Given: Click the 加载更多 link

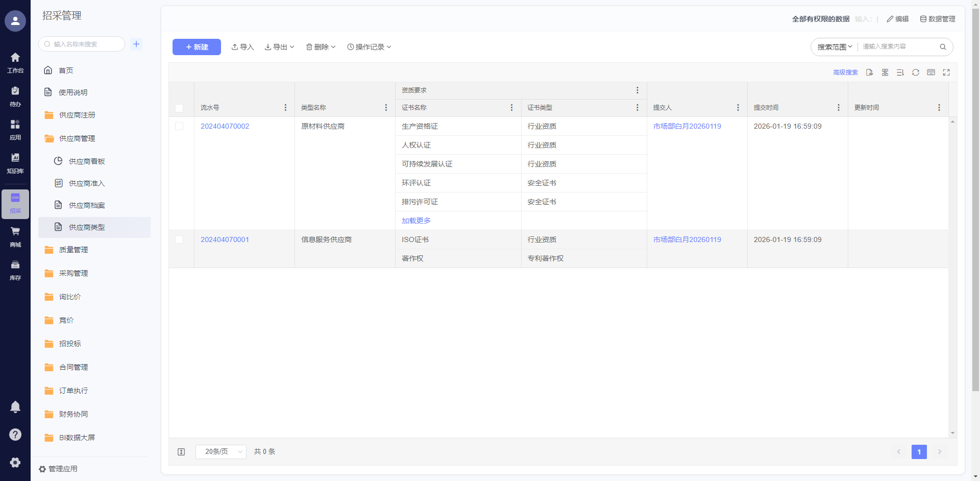Looking at the screenshot, I should pos(416,221).
